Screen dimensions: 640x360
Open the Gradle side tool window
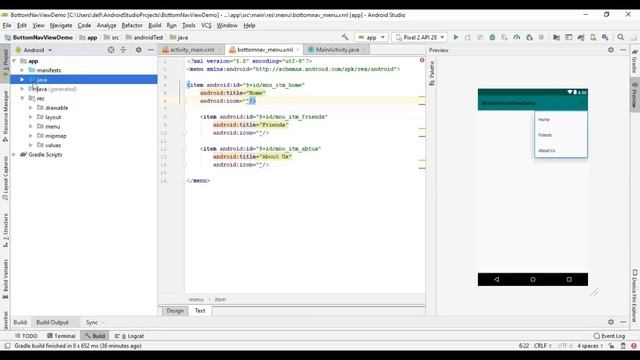coord(635,61)
